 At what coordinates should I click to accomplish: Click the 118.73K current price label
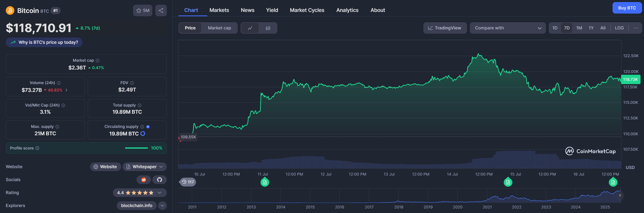(630, 80)
